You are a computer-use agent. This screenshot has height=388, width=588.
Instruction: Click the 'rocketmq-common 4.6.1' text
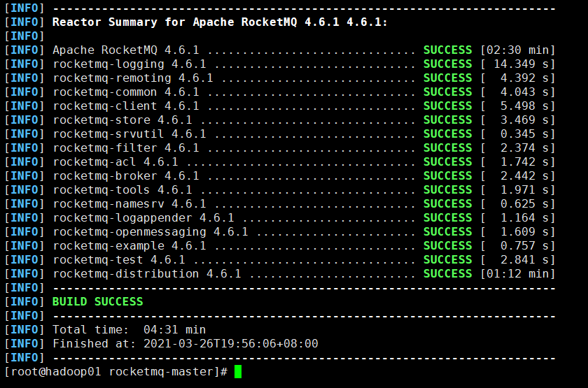[x=125, y=92]
